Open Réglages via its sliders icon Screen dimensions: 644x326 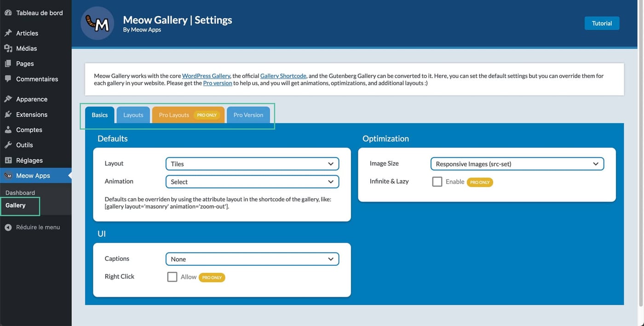coord(7,160)
